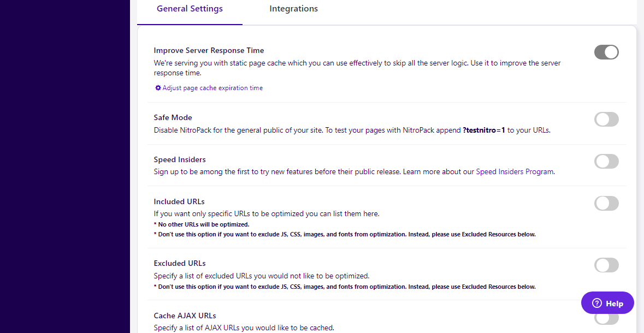Enable the Safe Mode switch
Image resolution: width=644 pixels, height=333 pixels.
[x=606, y=120]
